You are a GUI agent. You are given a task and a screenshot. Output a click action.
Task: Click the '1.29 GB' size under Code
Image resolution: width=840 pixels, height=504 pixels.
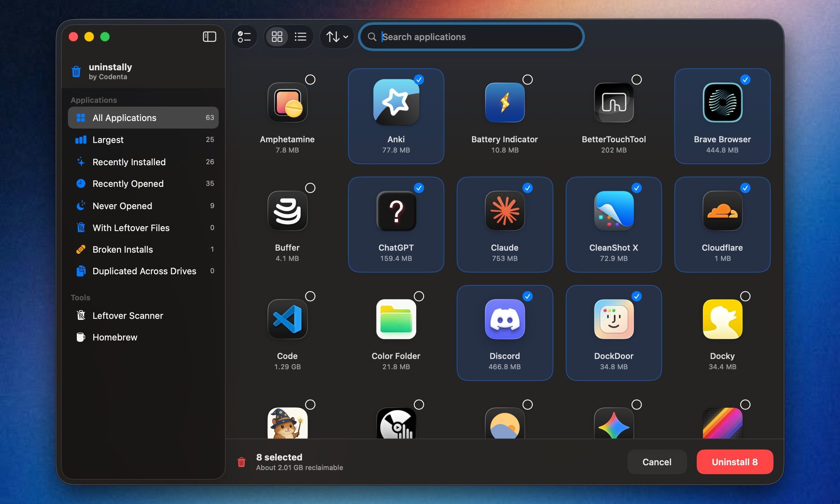tap(287, 367)
